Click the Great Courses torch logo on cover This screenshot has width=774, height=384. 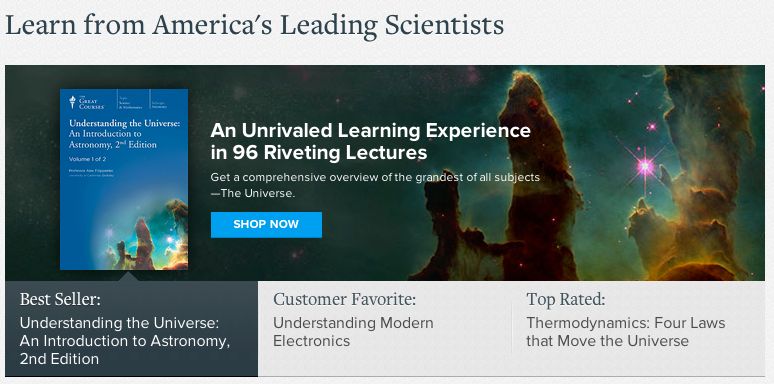pyautogui.click(x=73, y=102)
